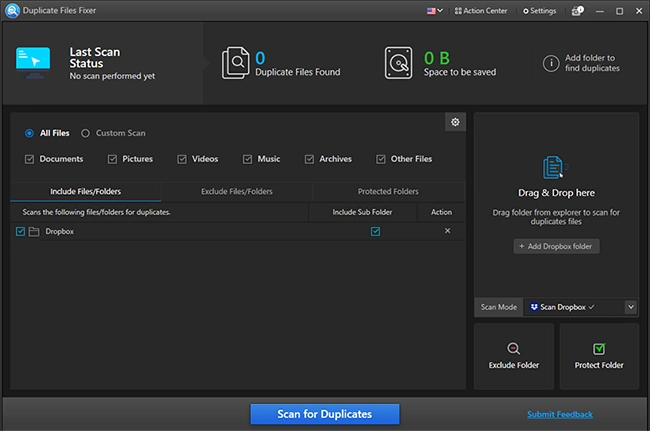Uncheck the Documents checkbox

[29, 159]
